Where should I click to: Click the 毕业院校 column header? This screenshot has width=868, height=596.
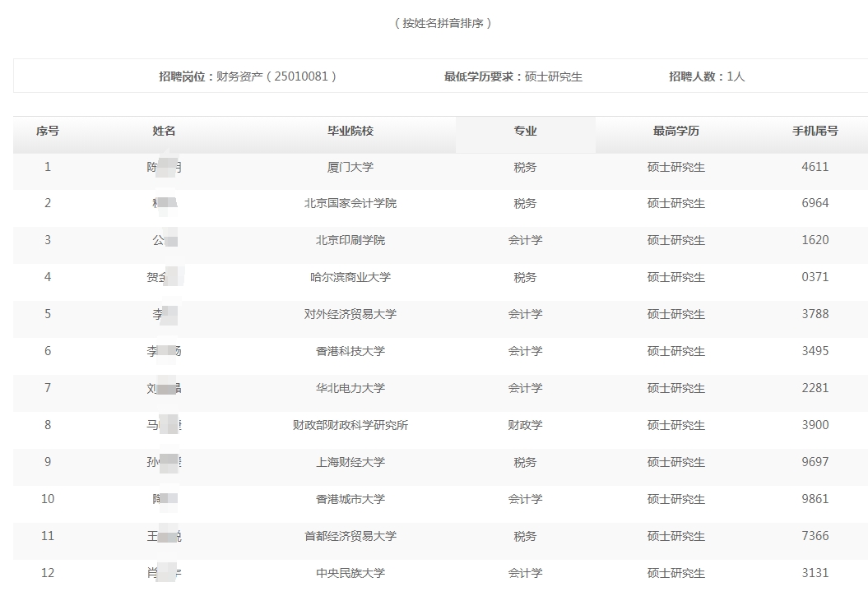pos(350,132)
